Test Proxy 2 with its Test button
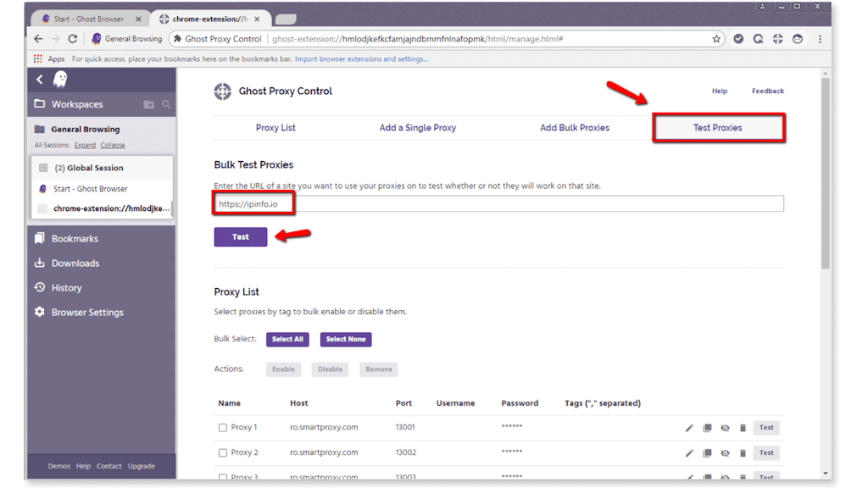 [766, 453]
